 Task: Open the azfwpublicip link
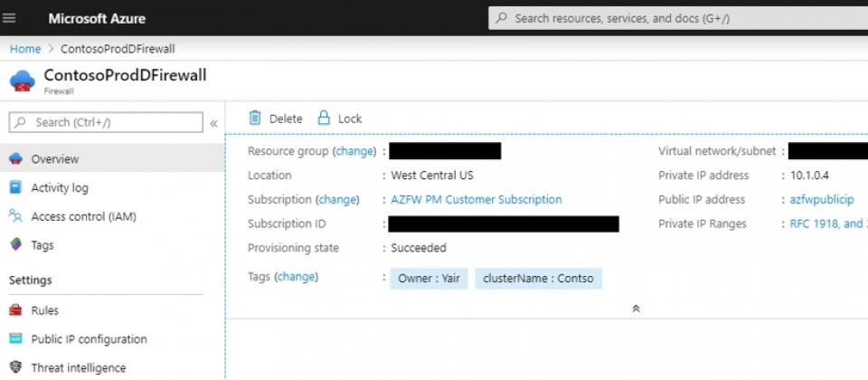[x=822, y=199]
